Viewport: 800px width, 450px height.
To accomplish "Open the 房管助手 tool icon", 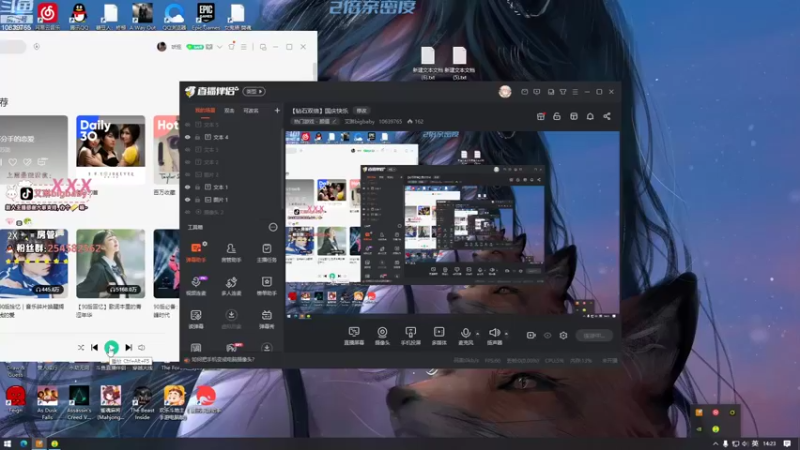I will 231,252.
